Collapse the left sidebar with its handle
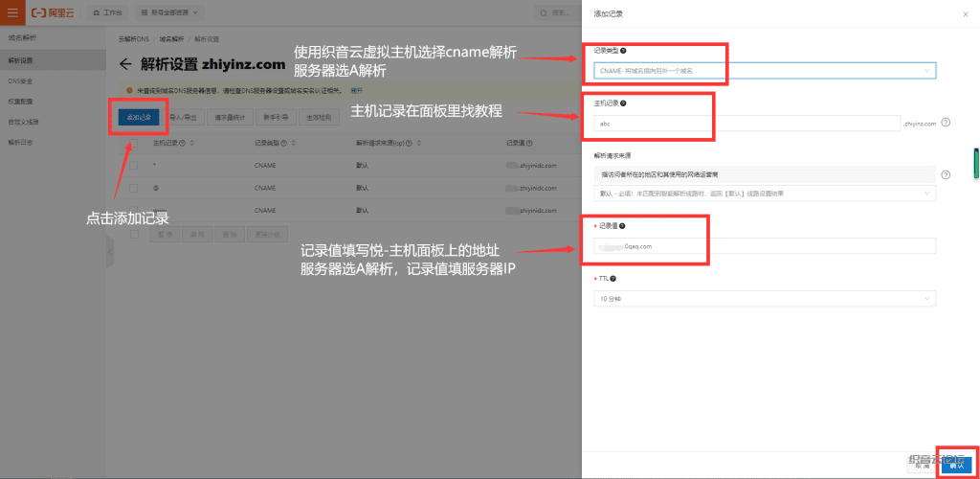The height and width of the screenshot is (479, 980). tap(110, 251)
